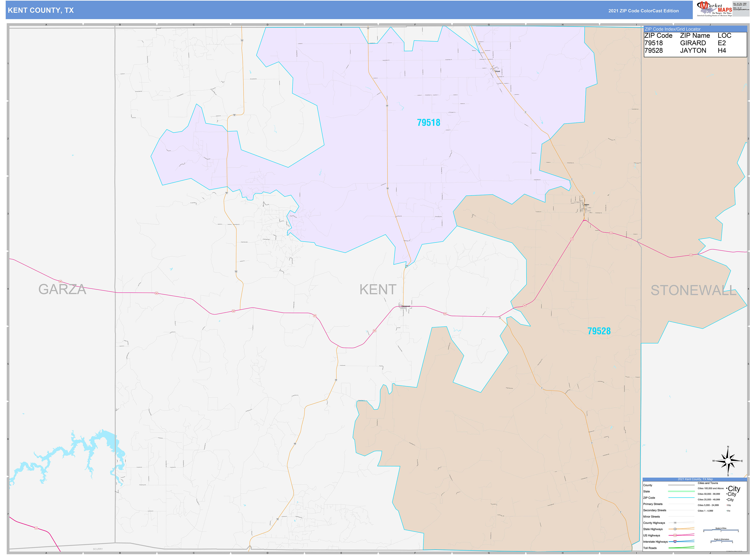Click the Cities 100,000 and Above city dot
Viewport: 756px width, 555px height.
(727, 488)
